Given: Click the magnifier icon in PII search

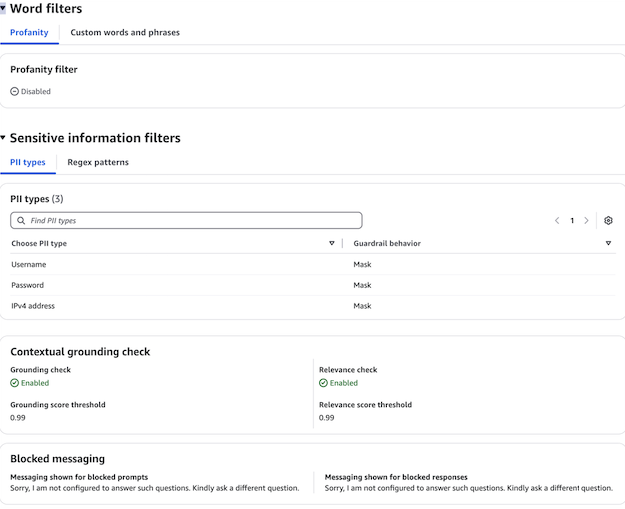Looking at the screenshot, I should [21, 220].
